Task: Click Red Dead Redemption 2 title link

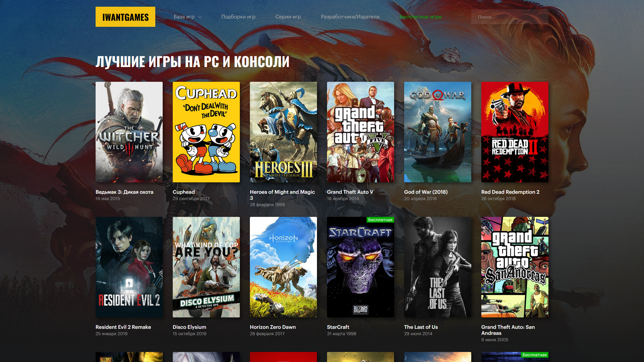Action: pyautogui.click(x=511, y=192)
